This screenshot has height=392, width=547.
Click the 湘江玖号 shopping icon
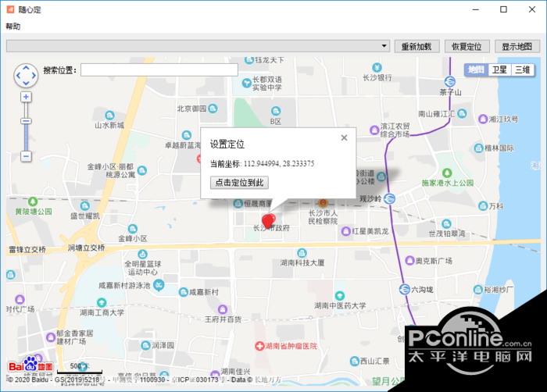click(x=483, y=119)
